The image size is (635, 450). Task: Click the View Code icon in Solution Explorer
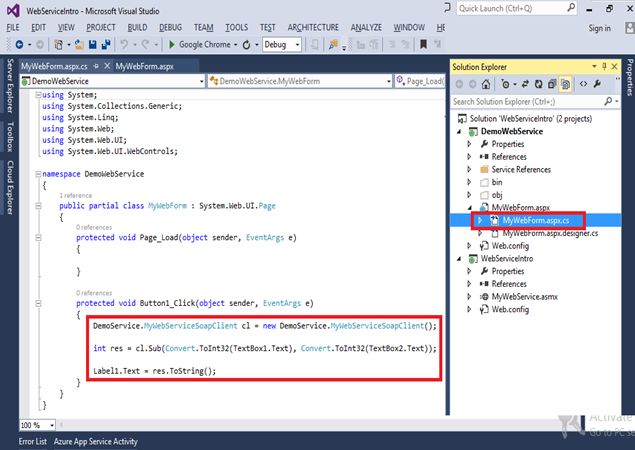[x=583, y=84]
